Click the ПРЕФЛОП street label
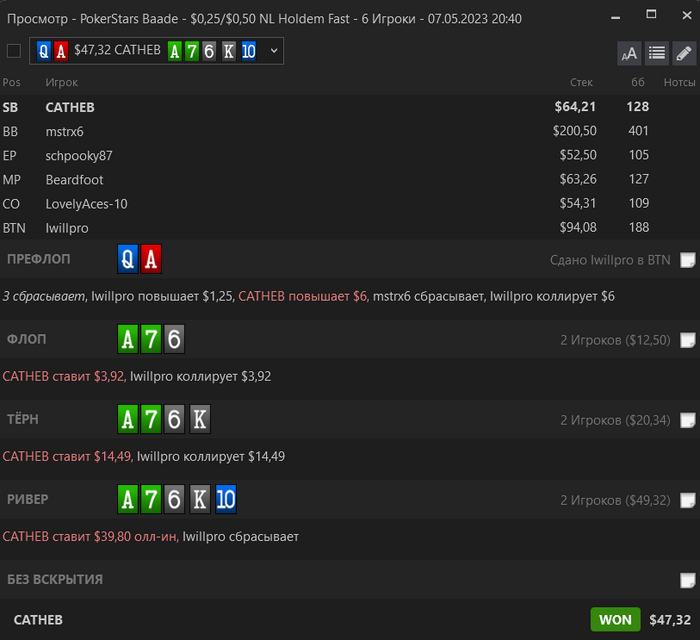The image size is (700, 640). tap(39, 259)
